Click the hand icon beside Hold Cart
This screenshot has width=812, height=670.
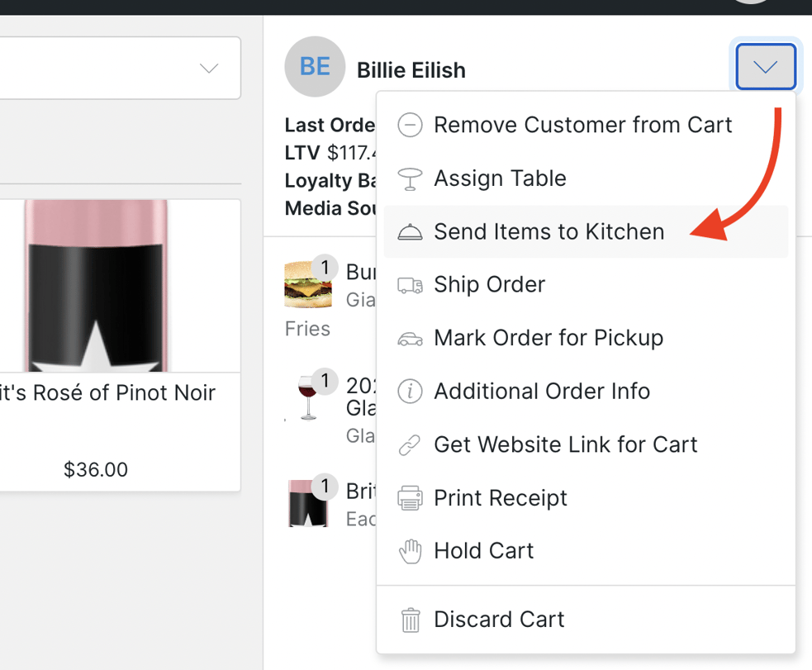point(410,551)
